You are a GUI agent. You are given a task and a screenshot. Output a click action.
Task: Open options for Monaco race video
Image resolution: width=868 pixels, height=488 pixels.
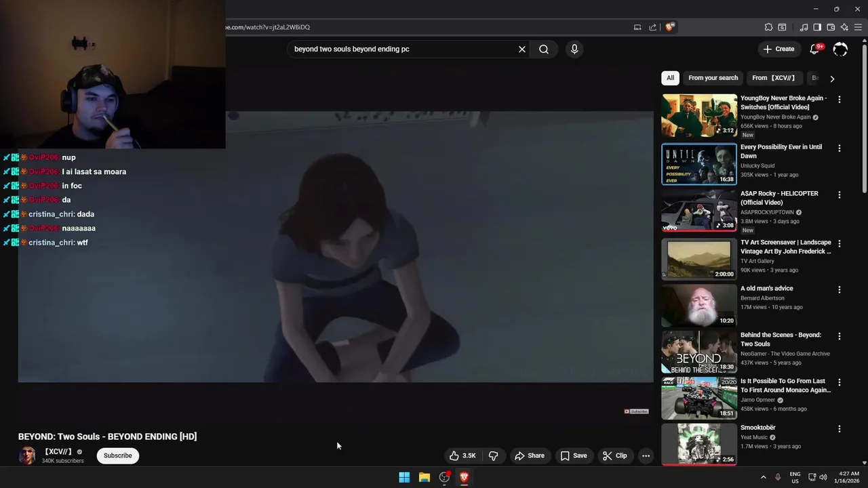(840, 383)
